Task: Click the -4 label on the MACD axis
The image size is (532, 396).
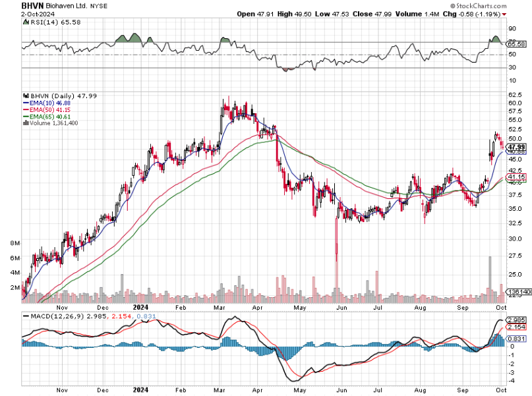Action: tap(512, 381)
